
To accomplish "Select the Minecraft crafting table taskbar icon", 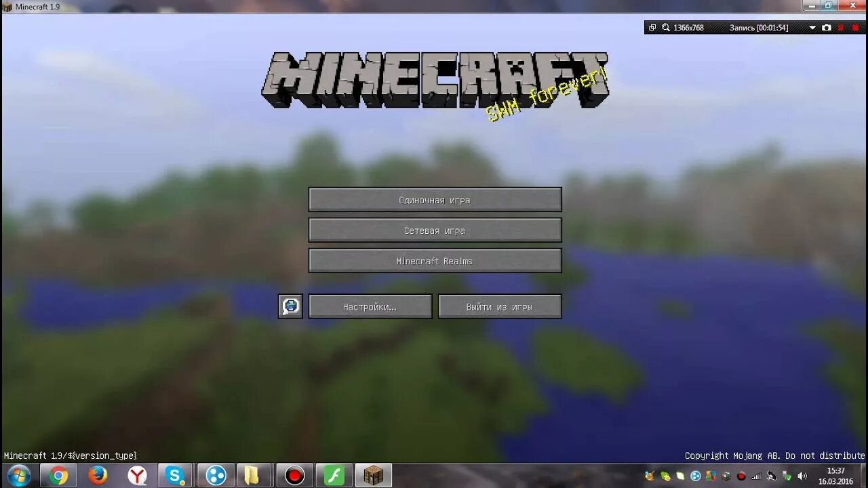I will pos(373,476).
